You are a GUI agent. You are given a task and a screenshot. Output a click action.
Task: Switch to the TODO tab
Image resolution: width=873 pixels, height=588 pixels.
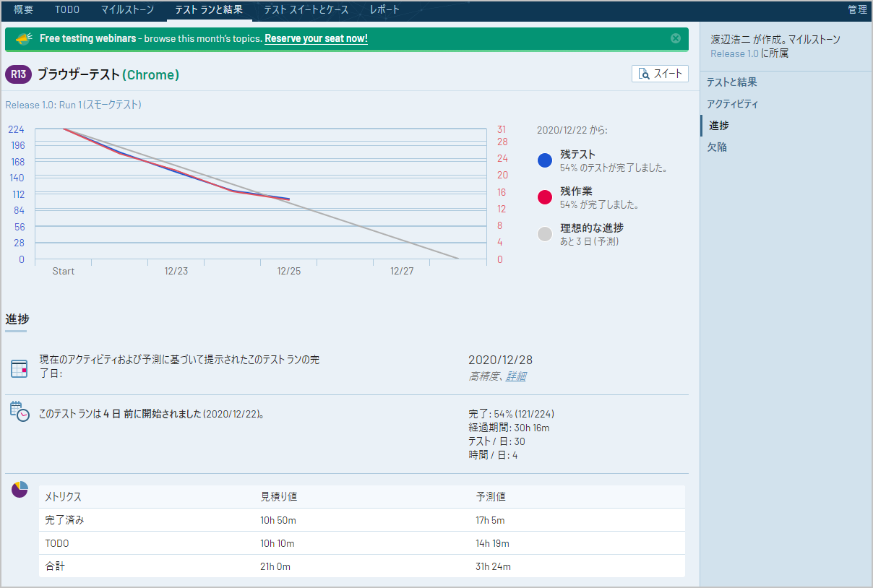coord(67,10)
